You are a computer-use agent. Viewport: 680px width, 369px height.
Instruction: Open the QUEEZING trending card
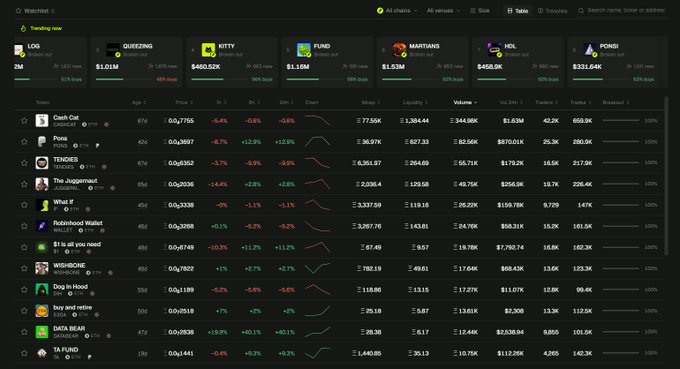(x=137, y=62)
